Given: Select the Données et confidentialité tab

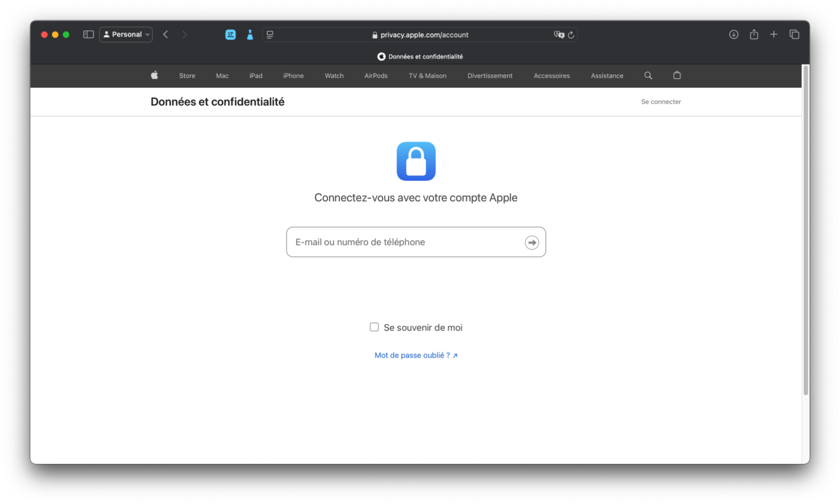Looking at the screenshot, I should pyautogui.click(x=420, y=56).
